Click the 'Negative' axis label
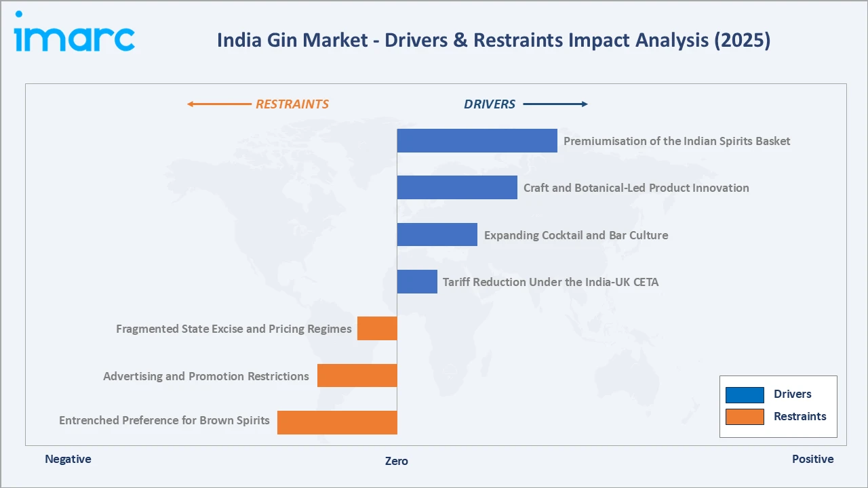Screen dimensions: 868x488 pos(68,459)
